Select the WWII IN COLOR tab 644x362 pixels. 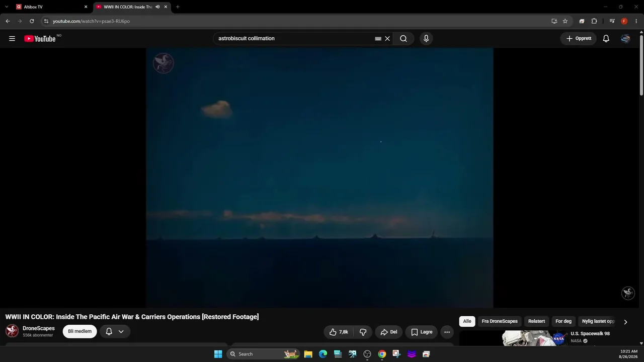(133, 7)
